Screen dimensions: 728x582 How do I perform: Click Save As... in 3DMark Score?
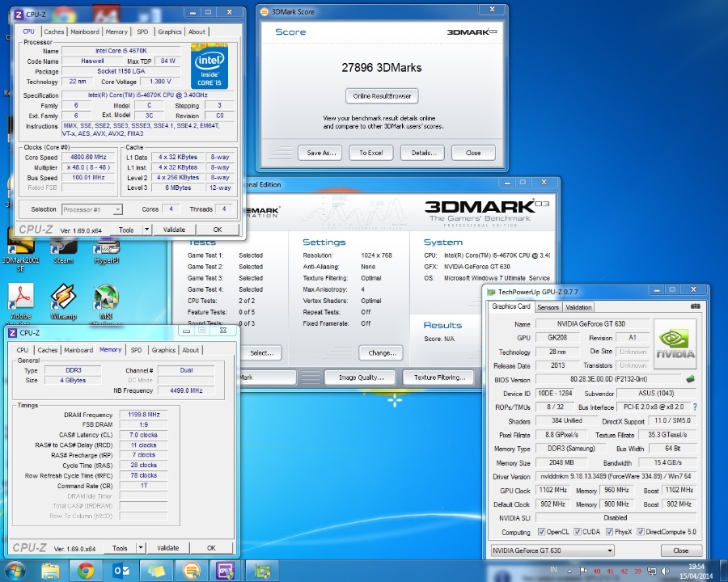[321, 153]
